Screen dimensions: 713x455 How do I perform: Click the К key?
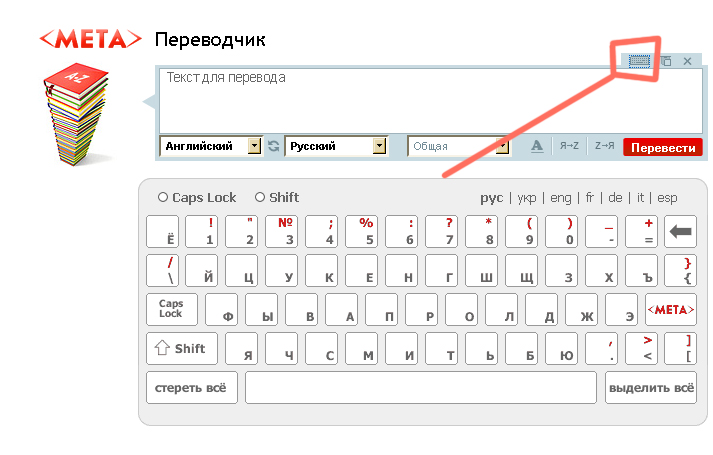pyautogui.click(x=321, y=270)
